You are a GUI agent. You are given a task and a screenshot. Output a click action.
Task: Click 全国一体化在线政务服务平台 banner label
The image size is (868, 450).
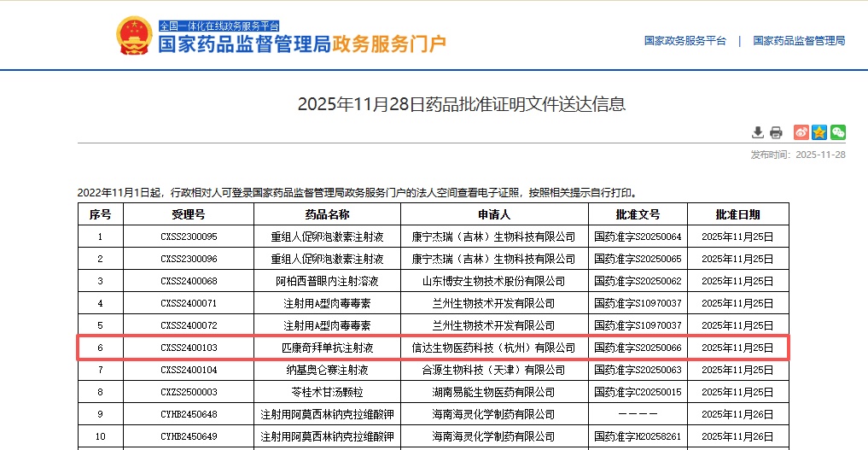pyautogui.click(x=219, y=26)
